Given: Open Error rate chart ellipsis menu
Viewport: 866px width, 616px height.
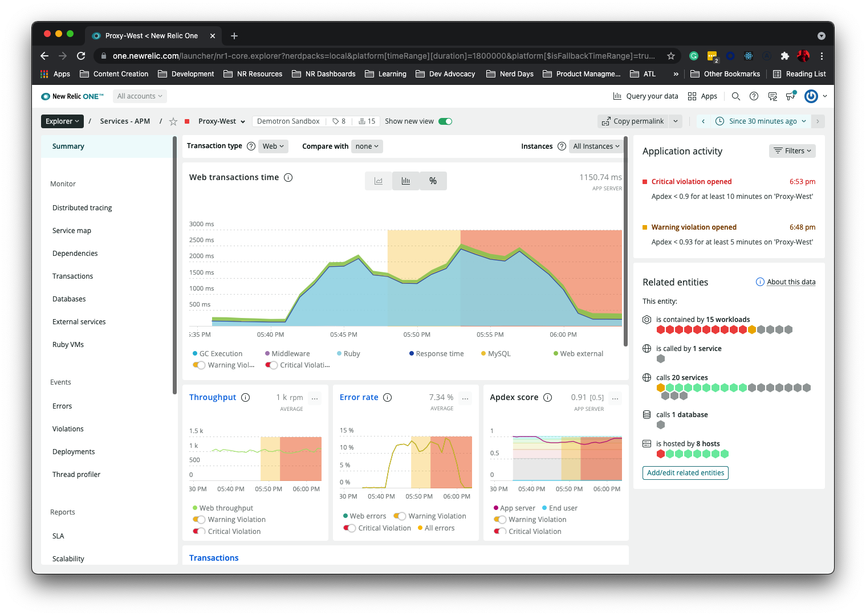Looking at the screenshot, I should click(x=466, y=398).
